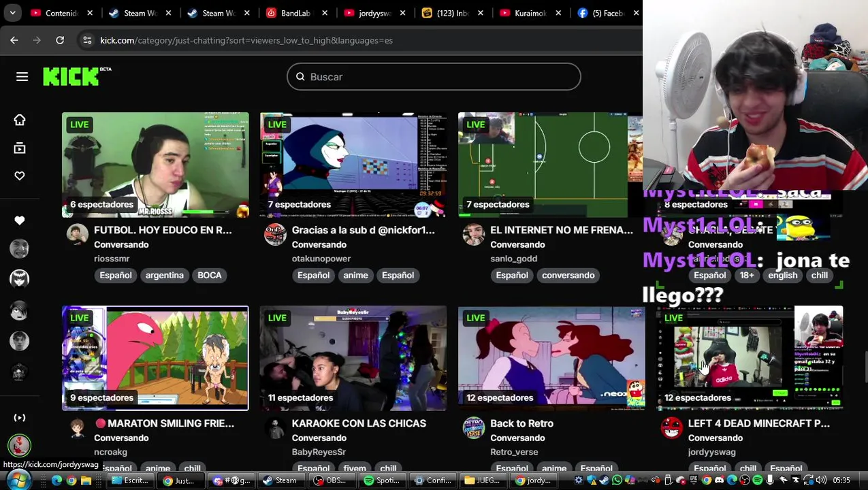The height and width of the screenshot is (490, 868).
Task: Click the outlined heart following icon in sidebar
Action: pos(20,176)
